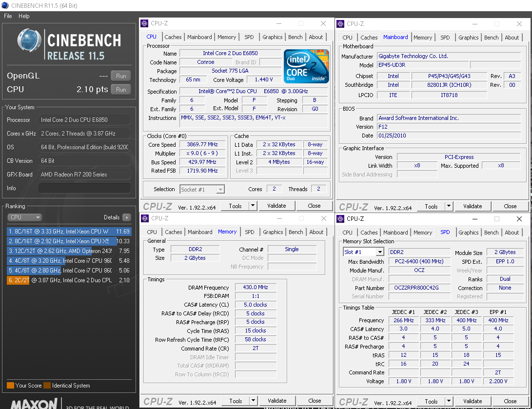Open Tools dropdown arrow in CPU window
Viewport: 532px width, 409px height.
253,206
